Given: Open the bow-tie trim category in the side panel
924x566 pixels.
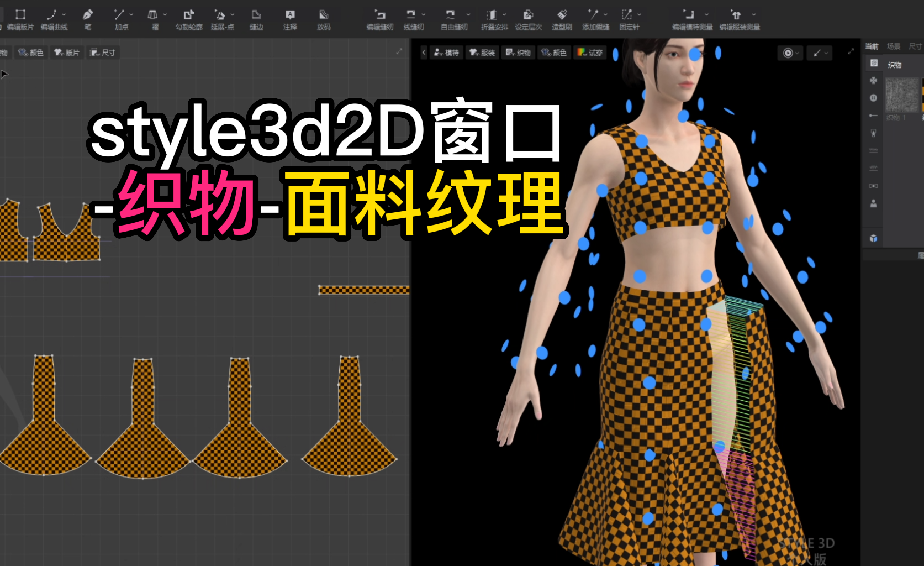Looking at the screenshot, I should tap(873, 186).
